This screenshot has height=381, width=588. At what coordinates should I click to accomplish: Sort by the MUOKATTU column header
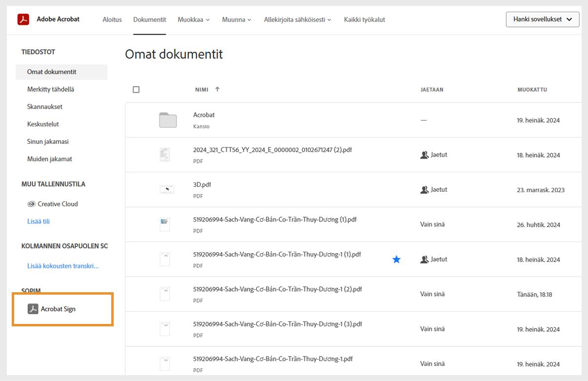point(532,90)
